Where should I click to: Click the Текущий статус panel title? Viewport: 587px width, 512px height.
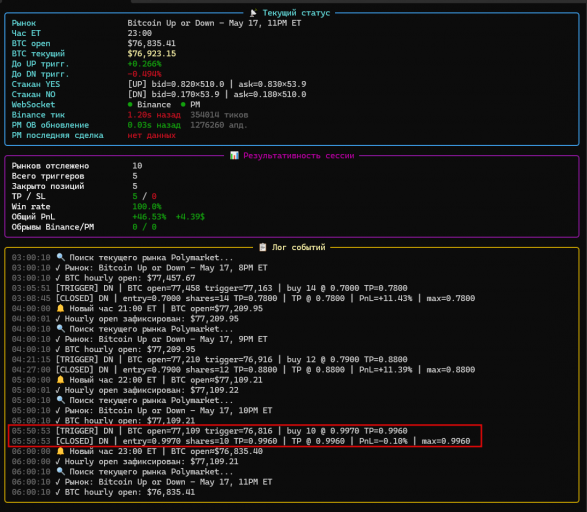click(296, 13)
